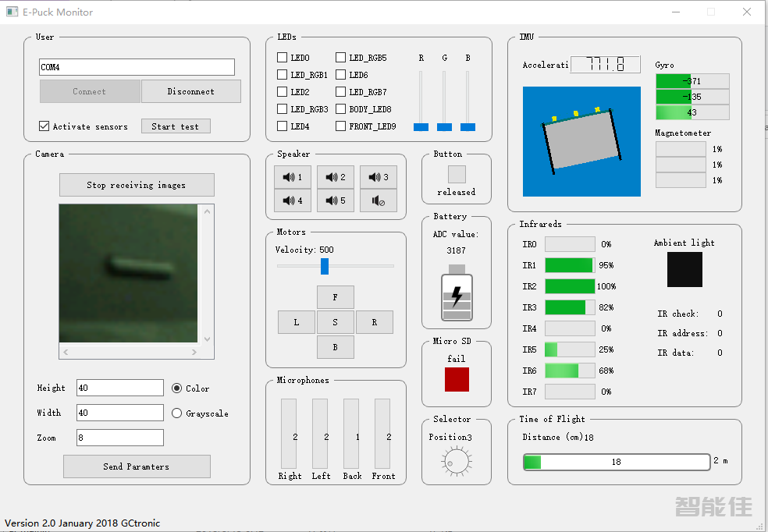Mute the speaker sound
Screen dimensions: 768x532
click(x=379, y=200)
